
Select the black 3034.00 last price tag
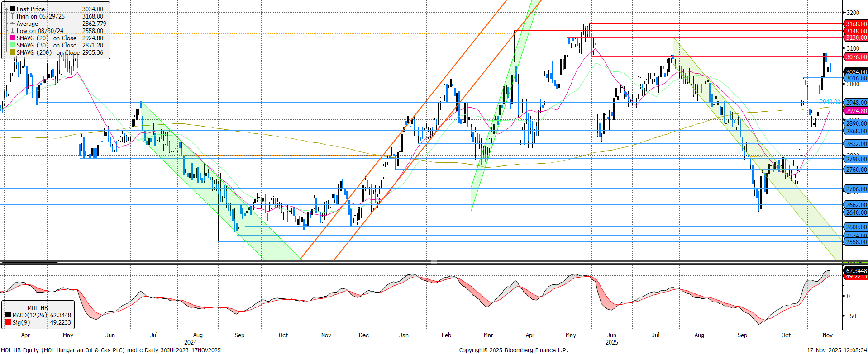(856, 71)
